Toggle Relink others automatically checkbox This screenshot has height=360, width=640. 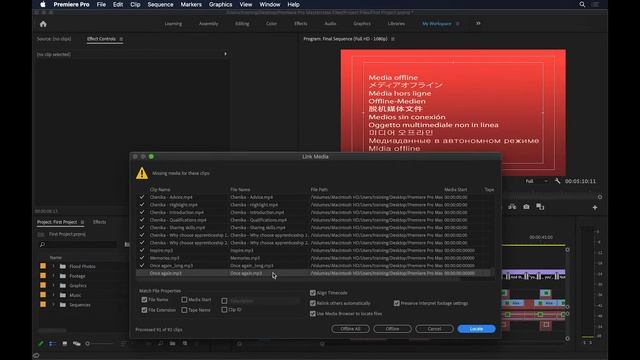coord(313,303)
